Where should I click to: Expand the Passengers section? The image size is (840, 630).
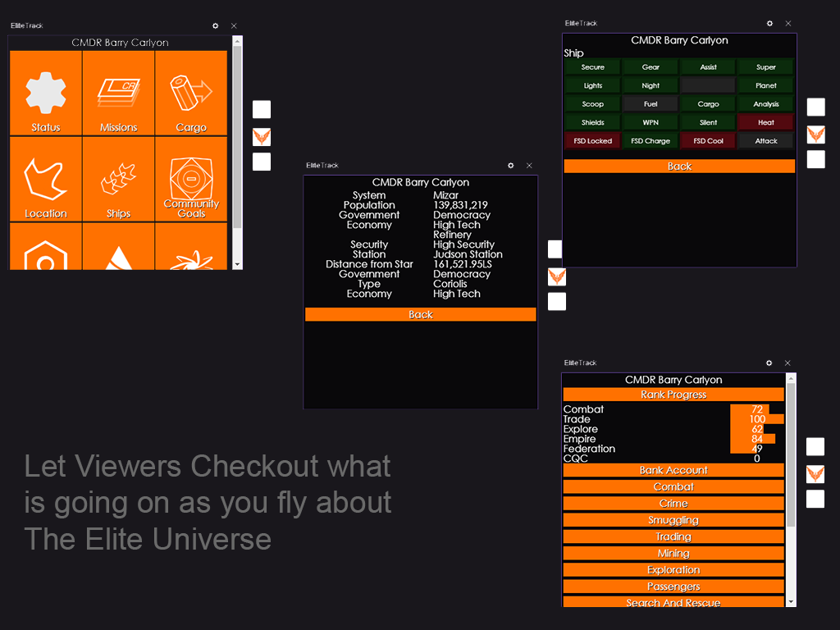673,587
